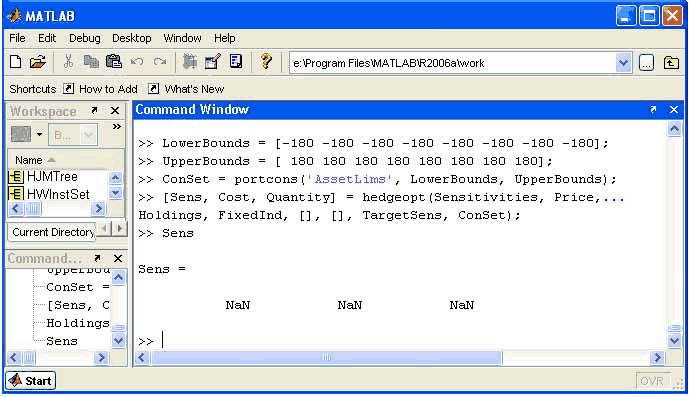Click the Command Window scroll up arrow
Viewport: 689px width, 397px height.
click(x=674, y=129)
